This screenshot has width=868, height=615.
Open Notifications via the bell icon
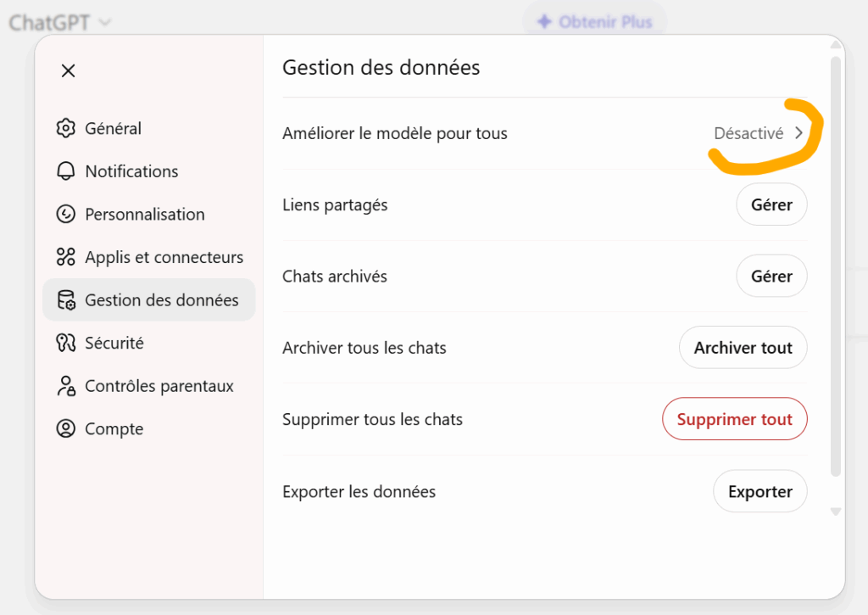66,171
